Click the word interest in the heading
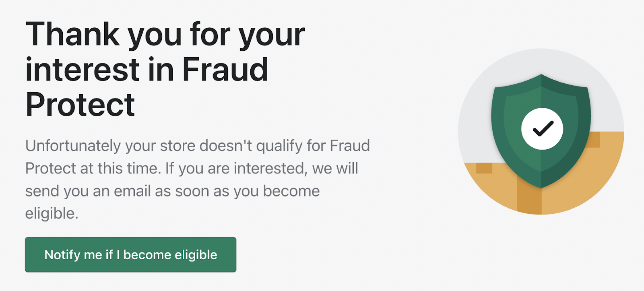Viewport: 644px width, 291px height. pos(83,70)
